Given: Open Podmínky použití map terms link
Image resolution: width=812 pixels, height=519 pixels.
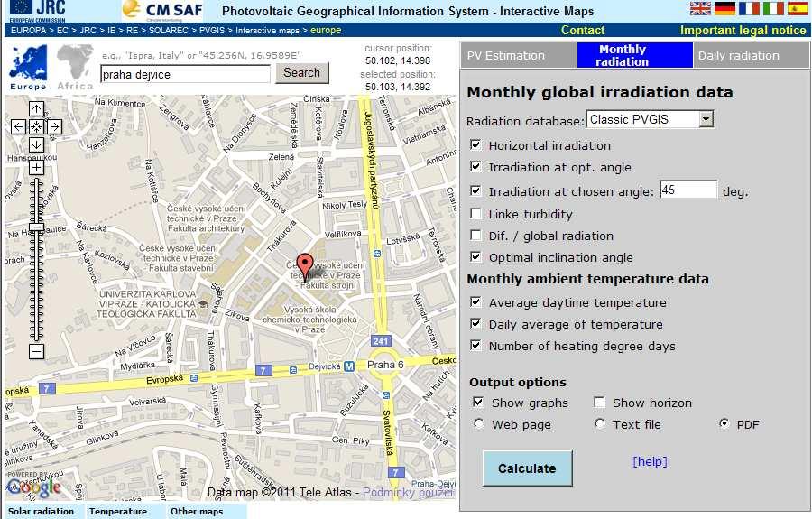Looking at the screenshot, I should (408, 492).
